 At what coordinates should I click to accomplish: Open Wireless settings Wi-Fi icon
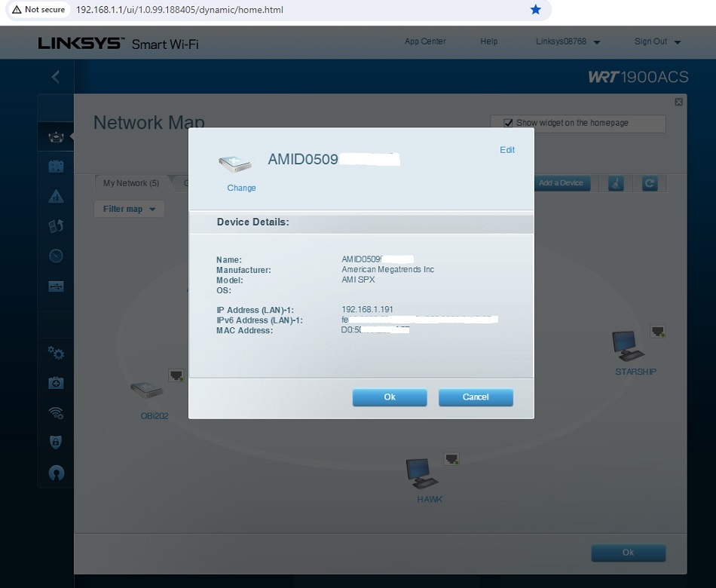click(x=56, y=412)
